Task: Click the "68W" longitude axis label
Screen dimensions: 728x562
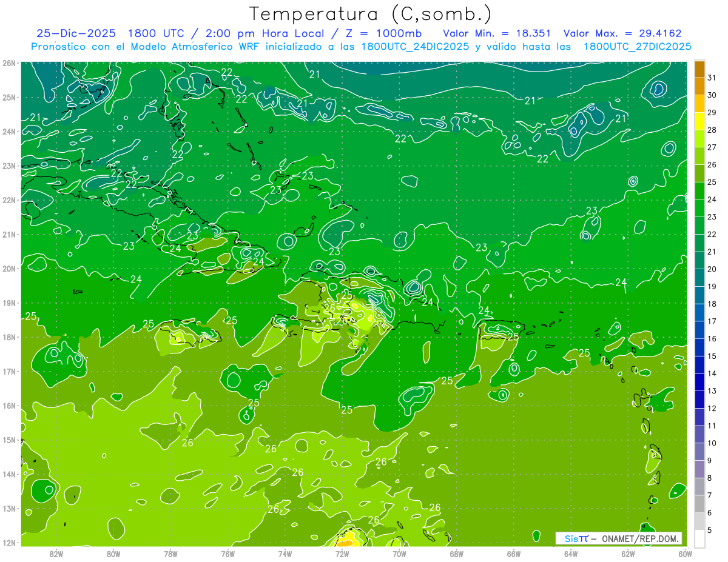Action: (x=457, y=554)
